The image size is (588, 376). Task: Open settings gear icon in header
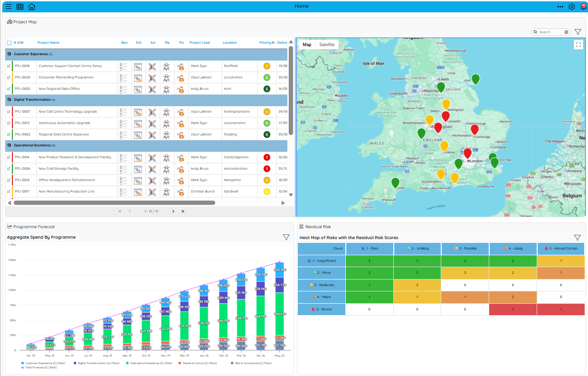coord(572,7)
